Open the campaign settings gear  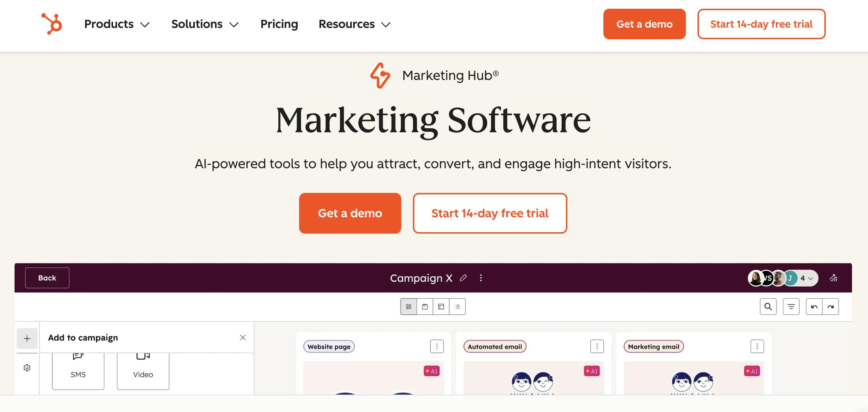tap(27, 368)
